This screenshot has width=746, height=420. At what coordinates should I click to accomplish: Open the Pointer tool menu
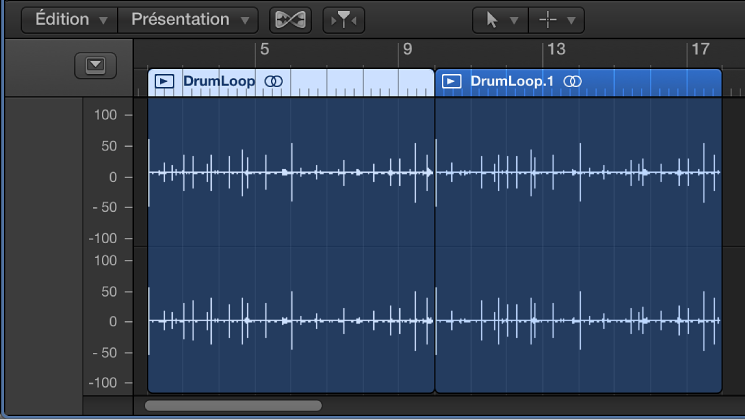point(500,20)
